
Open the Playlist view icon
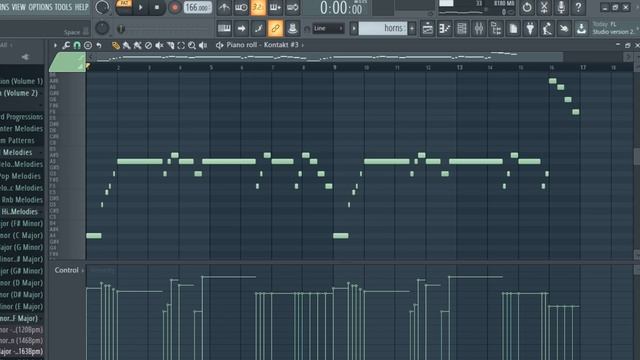pos(427,29)
